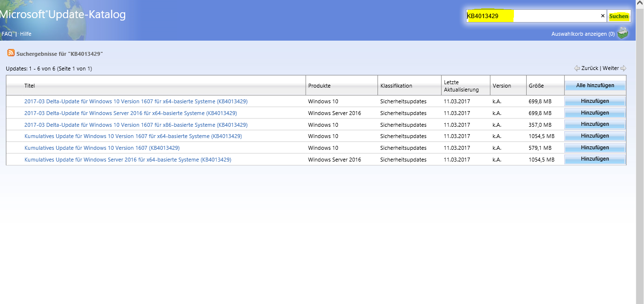
Task: Add Delta-Update Windows 10 x64 699,8 MB
Action: [595, 101]
